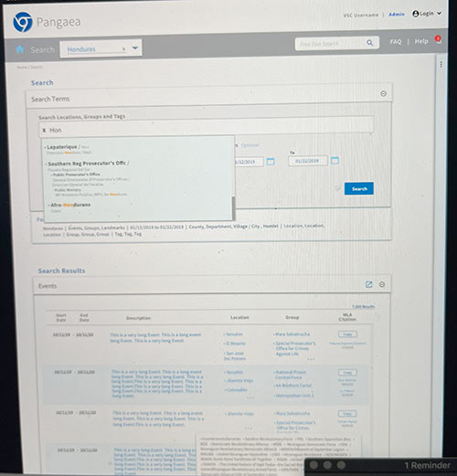The height and width of the screenshot is (476, 457).
Task: Collapse the Search Terms panel circle icon
Action: (x=383, y=94)
